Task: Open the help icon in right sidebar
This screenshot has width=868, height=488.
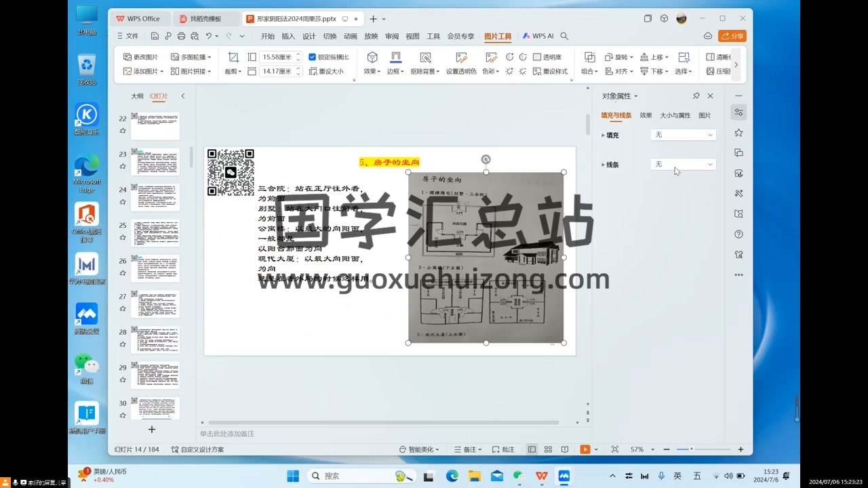Action: [x=738, y=235]
